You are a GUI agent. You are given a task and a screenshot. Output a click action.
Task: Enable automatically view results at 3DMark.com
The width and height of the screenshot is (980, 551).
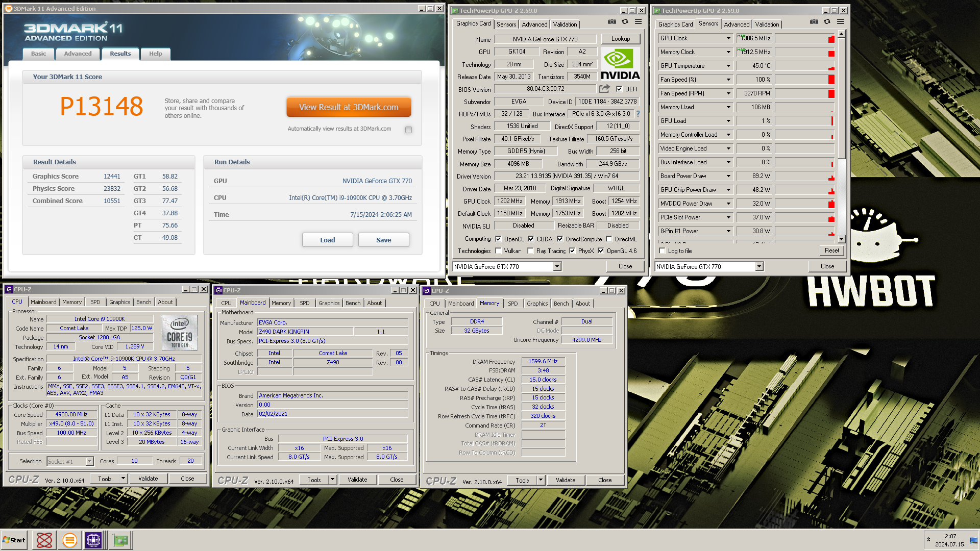click(x=408, y=130)
